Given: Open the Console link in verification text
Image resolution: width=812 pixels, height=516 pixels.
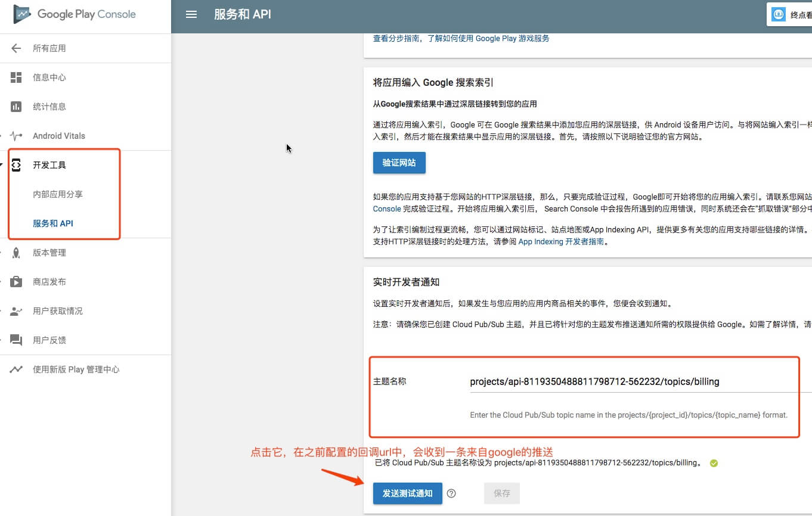Looking at the screenshot, I should pos(387,209).
